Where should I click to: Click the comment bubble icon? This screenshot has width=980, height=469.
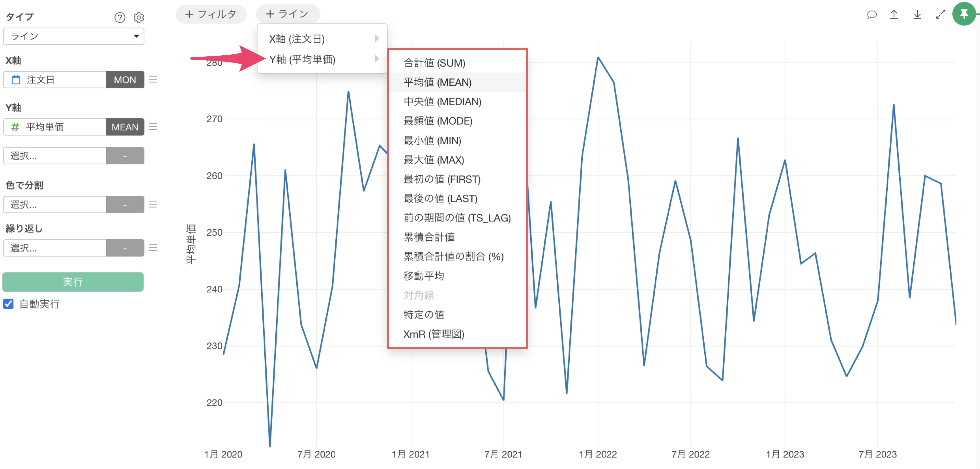(x=872, y=15)
